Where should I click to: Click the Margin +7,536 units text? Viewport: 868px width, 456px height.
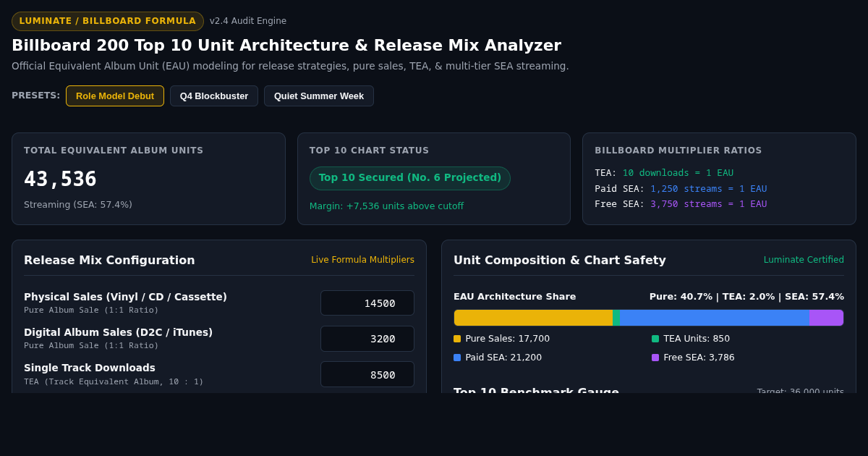[386, 206]
